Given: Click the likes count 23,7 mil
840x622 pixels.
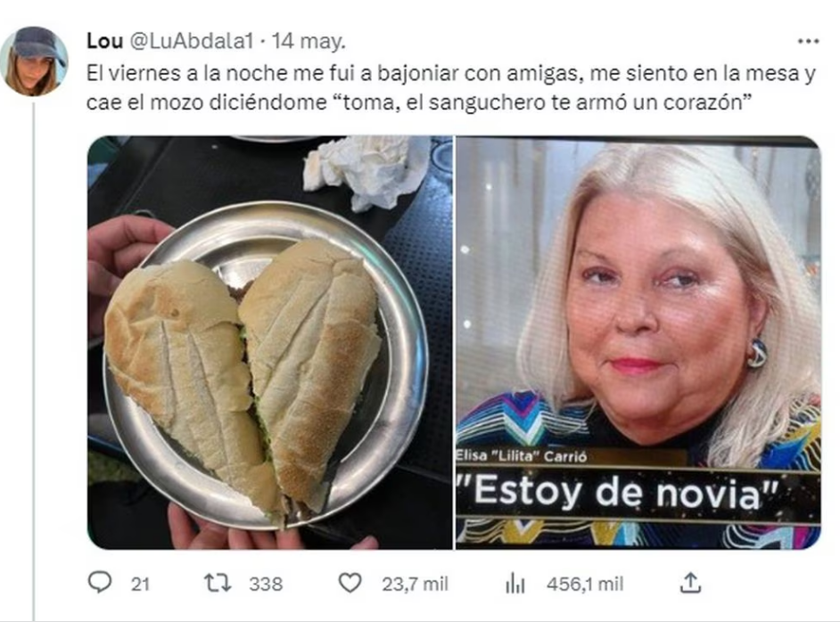Looking at the screenshot, I should coord(416,584).
